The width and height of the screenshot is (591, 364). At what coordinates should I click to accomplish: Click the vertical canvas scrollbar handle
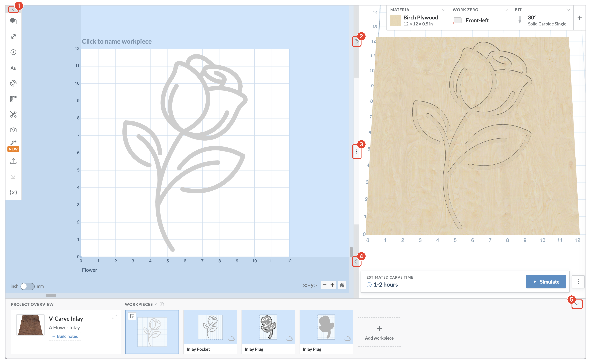[351, 252]
